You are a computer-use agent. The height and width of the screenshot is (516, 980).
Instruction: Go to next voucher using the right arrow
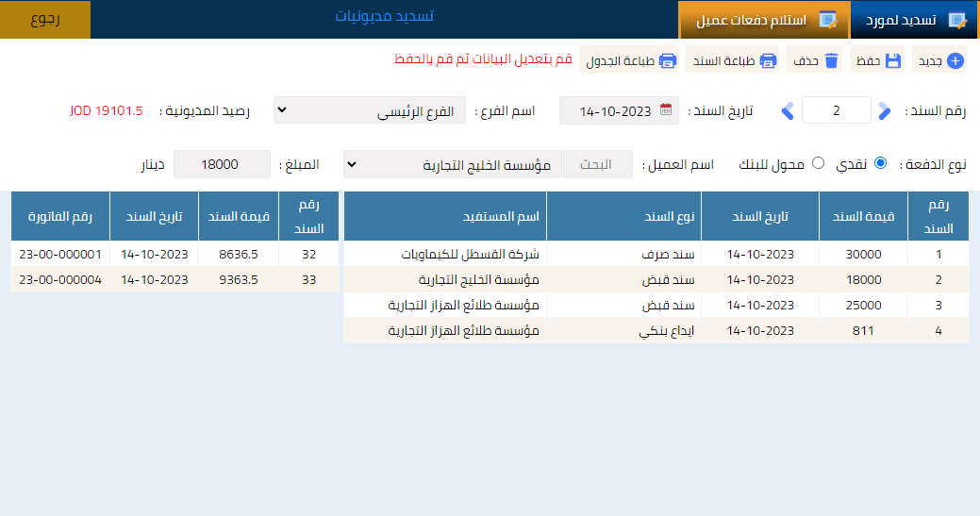(884, 111)
